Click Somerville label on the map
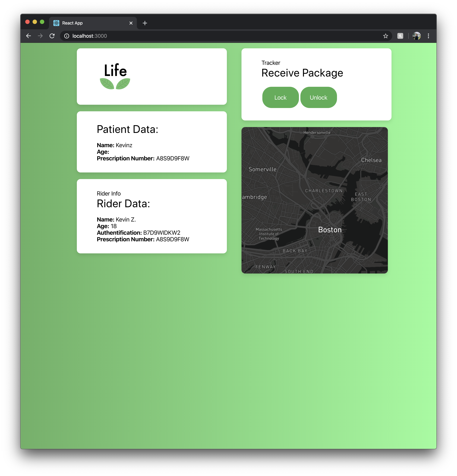The height and width of the screenshot is (476, 457). (x=262, y=169)
